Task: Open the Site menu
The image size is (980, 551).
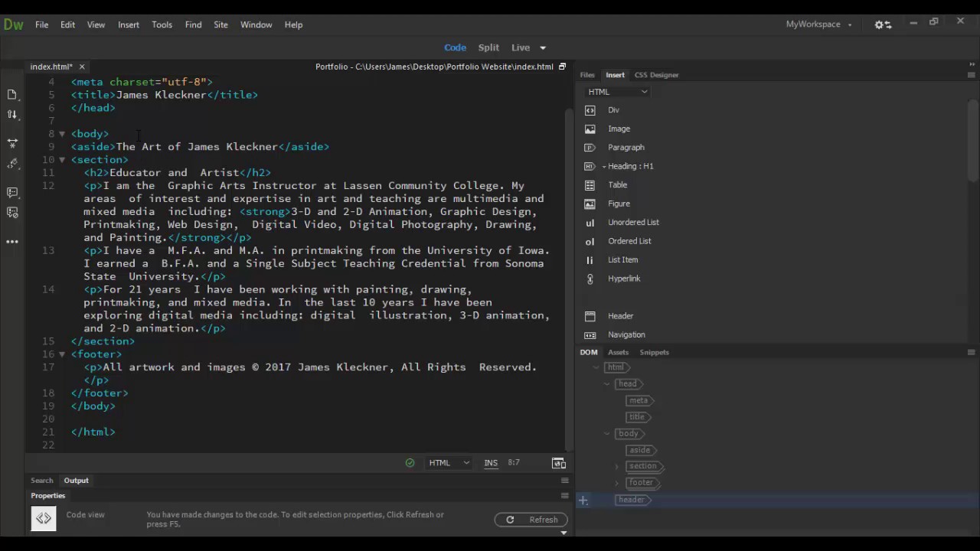Action: (x=220, y=24)
